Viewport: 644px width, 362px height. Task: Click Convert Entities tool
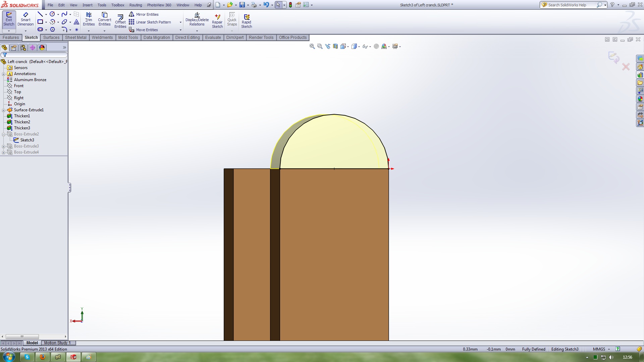point(104,19)
